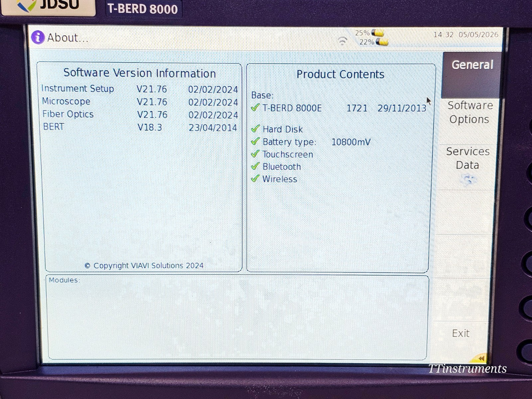The height and width of the screenshot is (399, 532).
Task: Click Instrument Setup version V21.76
Action: tap(152, 89)
